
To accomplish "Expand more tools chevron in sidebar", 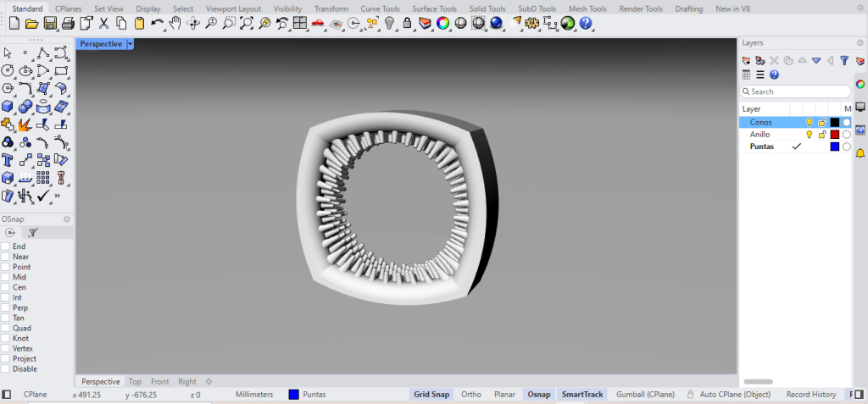I will pos(57,196).
